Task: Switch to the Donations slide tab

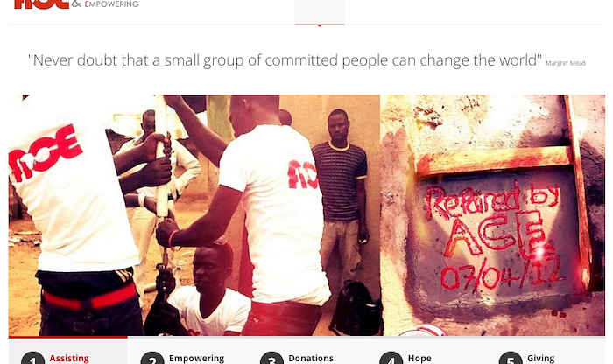Action: [x=311, y=358]
